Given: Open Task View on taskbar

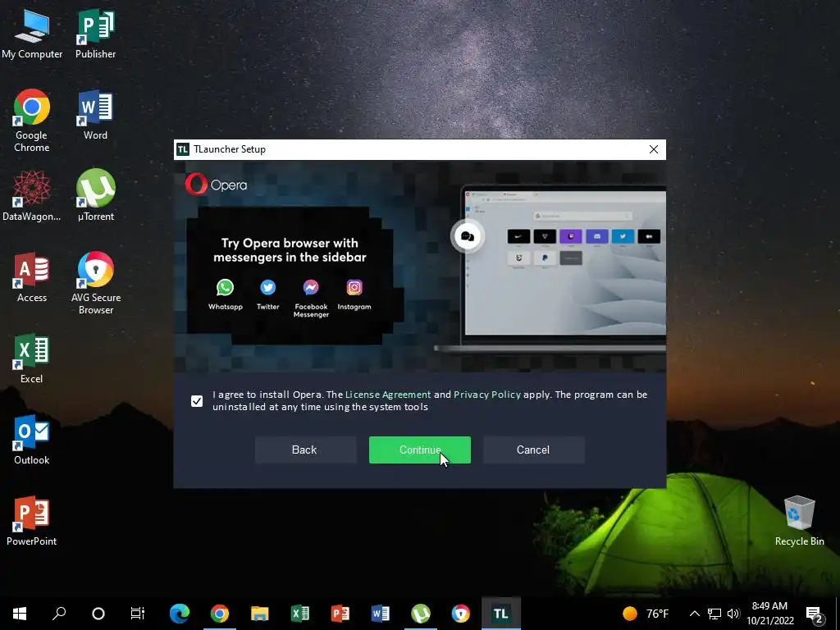Looking at the screenshot, I should coord(138,614).
